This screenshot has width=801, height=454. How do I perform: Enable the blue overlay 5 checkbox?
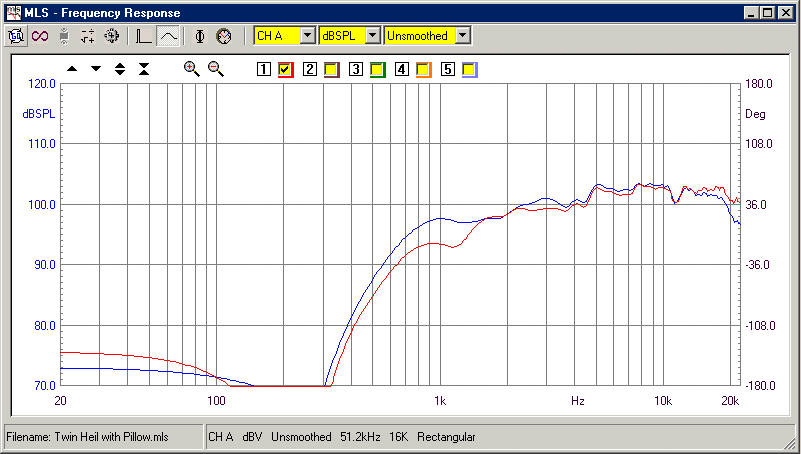coord(469,69)
